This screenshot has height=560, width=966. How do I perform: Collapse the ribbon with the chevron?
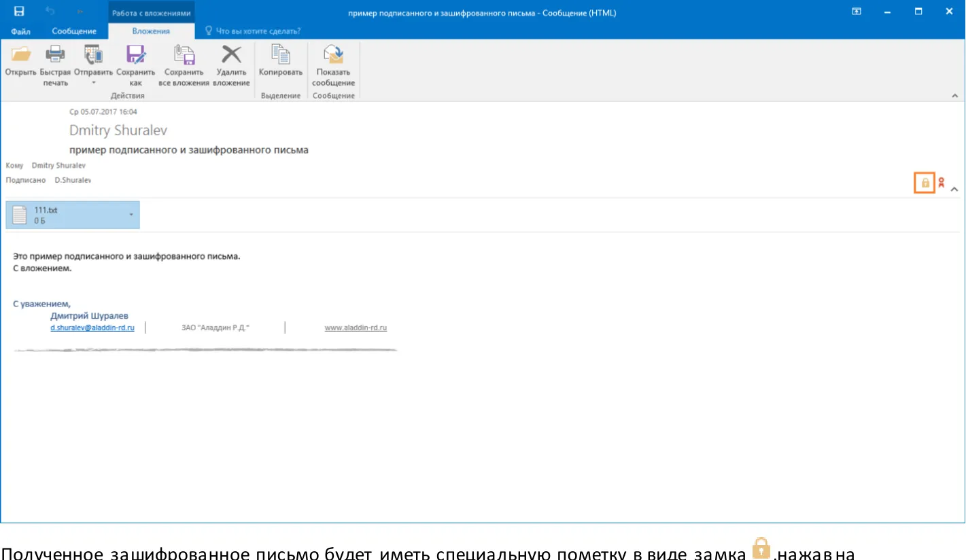click(954, 97)
